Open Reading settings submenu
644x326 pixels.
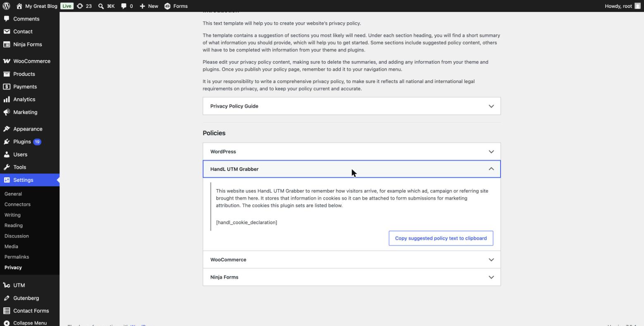14,226
